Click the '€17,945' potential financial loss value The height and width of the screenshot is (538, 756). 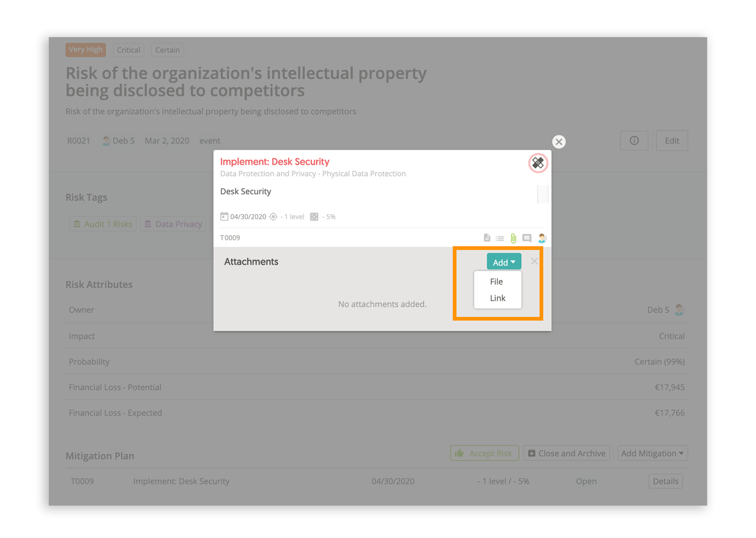click(x=670, y=387)
